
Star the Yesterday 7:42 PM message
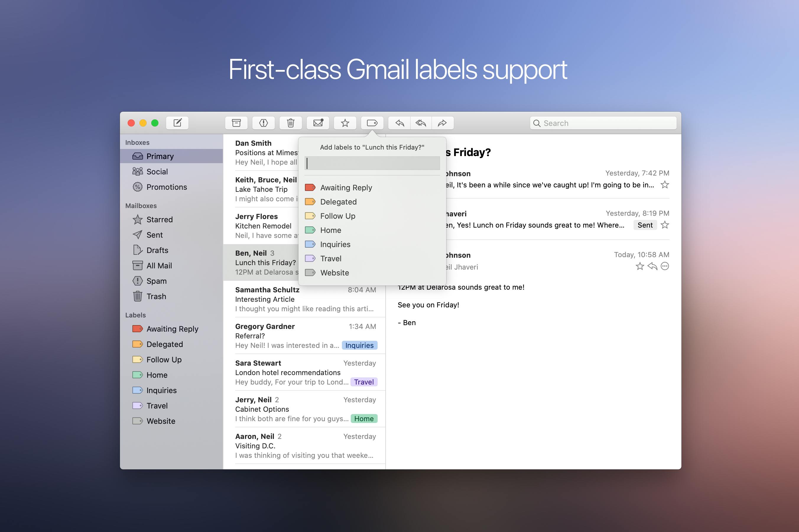665,185
